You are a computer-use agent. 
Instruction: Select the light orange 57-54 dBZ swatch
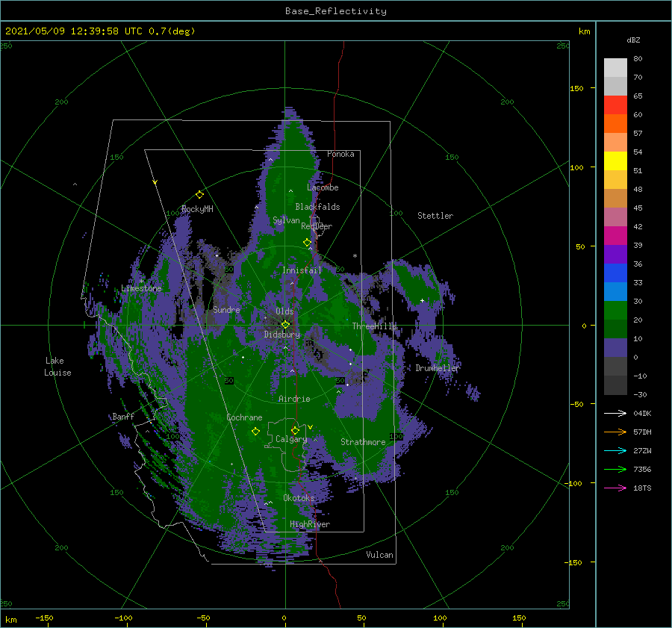click(615, 143)
